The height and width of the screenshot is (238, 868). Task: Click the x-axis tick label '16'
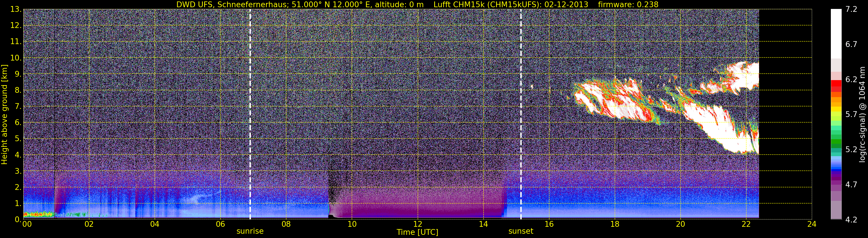pyautogui.click(x=549, y=224)
